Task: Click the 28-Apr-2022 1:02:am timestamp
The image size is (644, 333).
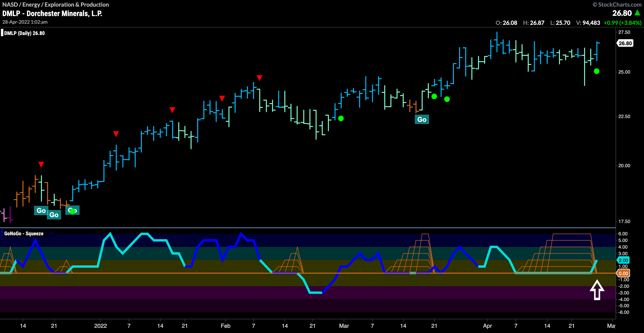Action: [x=25, y=22]
